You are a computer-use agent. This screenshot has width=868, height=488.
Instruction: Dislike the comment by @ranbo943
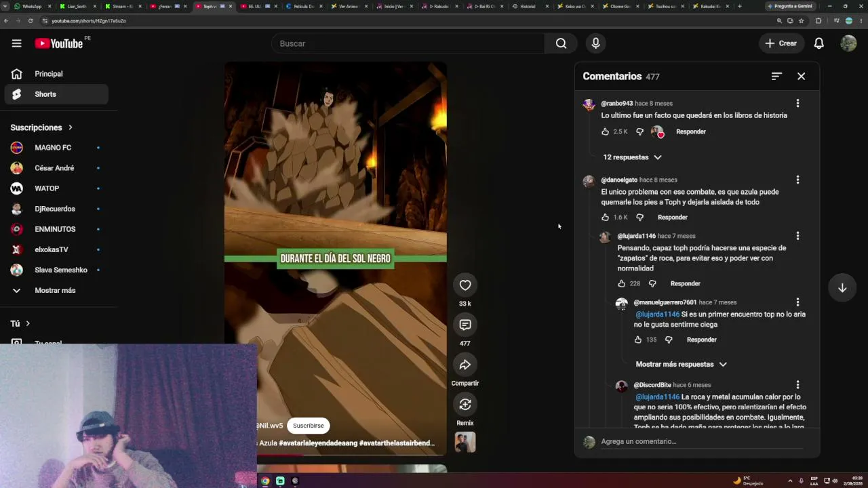pos(639,131)
